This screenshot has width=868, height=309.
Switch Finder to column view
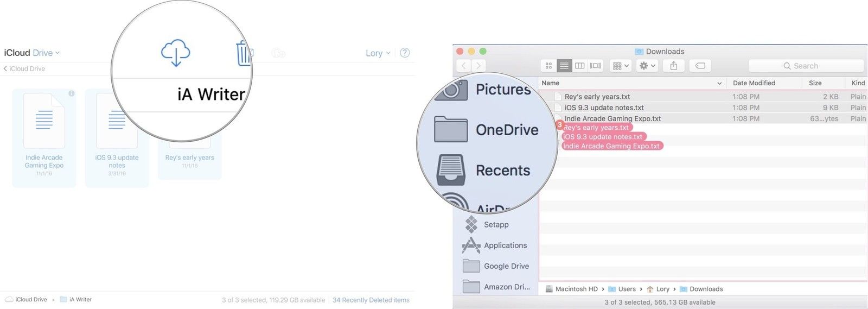tap(579, 66)
